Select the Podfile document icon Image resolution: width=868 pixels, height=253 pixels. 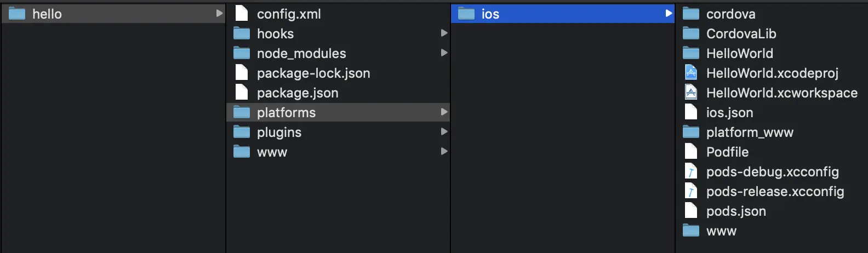click(x=691, y=152)
